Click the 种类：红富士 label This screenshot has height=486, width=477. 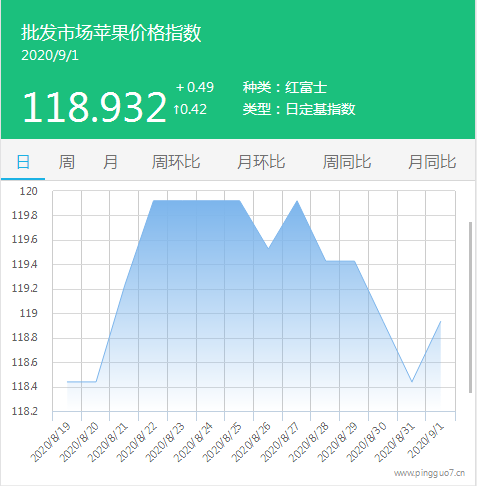285,87
